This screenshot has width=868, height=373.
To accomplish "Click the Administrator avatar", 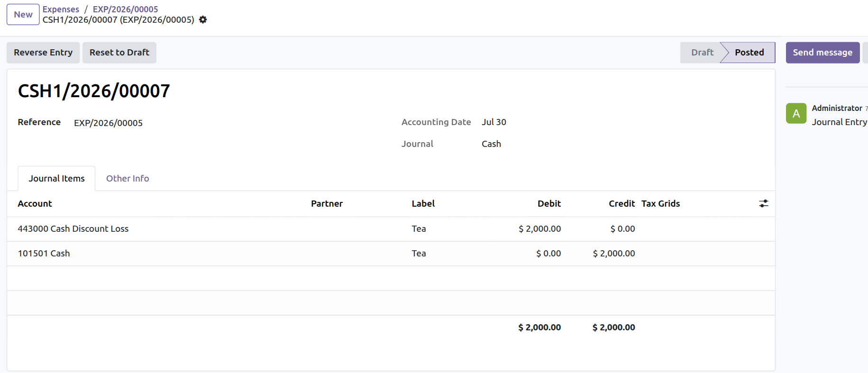I will tap(796, 113).
